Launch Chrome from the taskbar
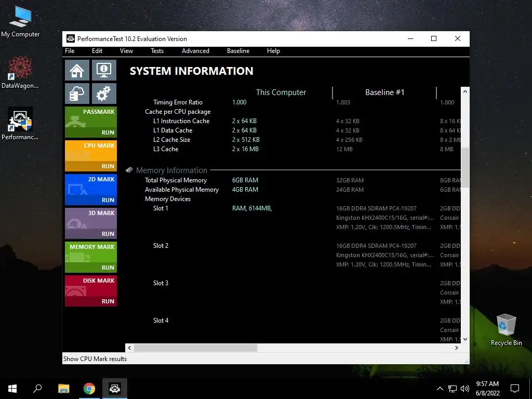 pyautogui.click(x=89, y=389)
